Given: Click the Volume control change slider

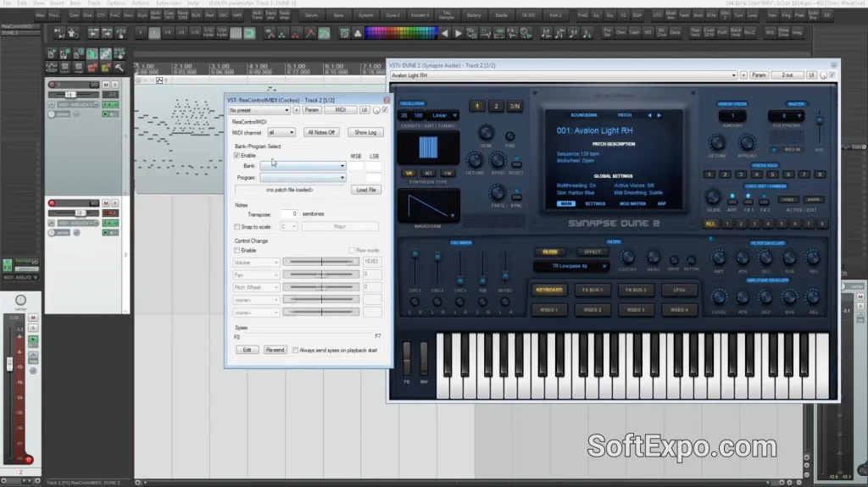Looking at the screenshot, I should pyautogui.click(x=320, y=263).
